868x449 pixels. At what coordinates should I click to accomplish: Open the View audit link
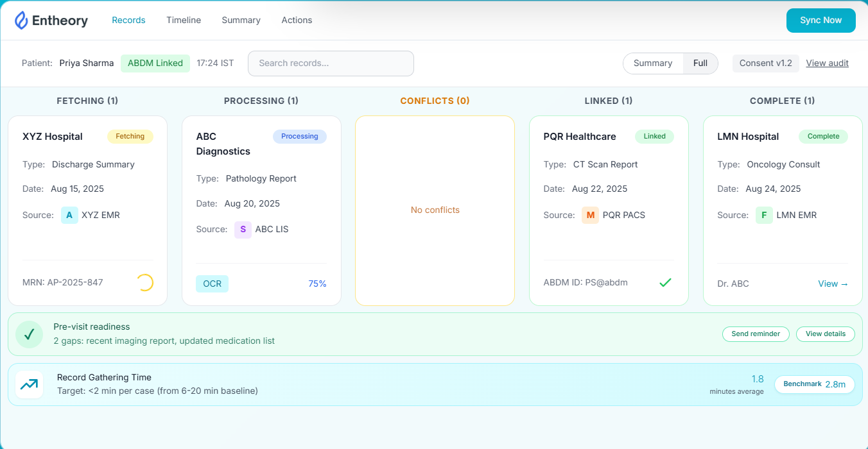[827, 64]
